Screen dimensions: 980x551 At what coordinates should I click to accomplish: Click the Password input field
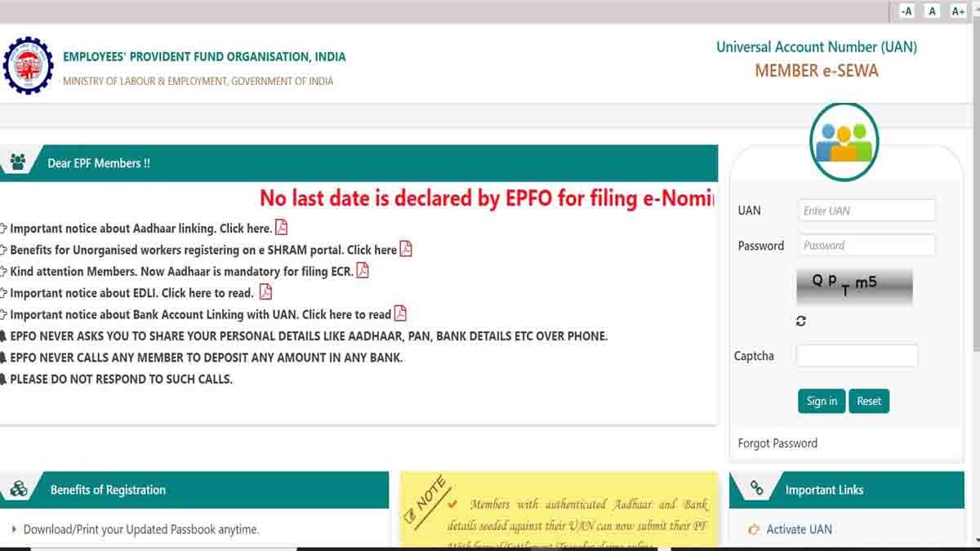(x=866, y=246)
